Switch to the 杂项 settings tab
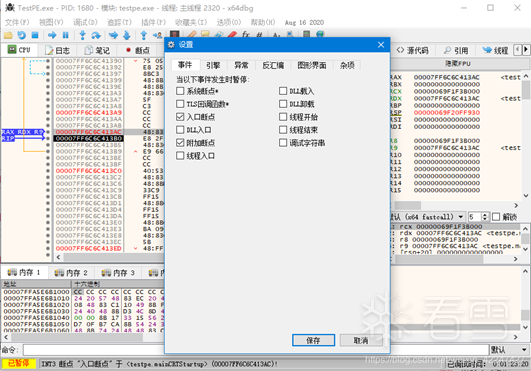The height and width of the screenshot is (371, 531). 347,65
